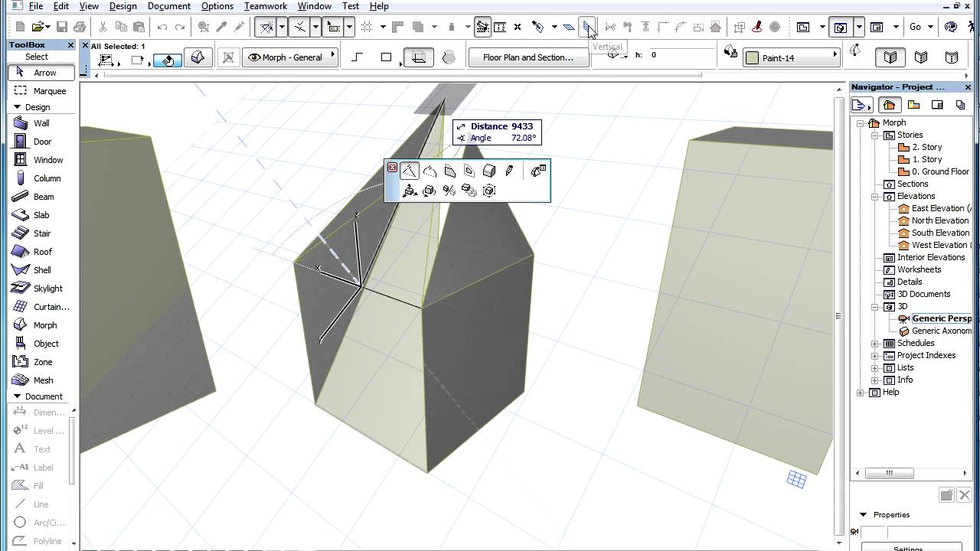Click the pencil icon in pet palette
Image resolution: width=980 pixels, height=551 pixels.
pyautogui.click(x=509, y=171)
